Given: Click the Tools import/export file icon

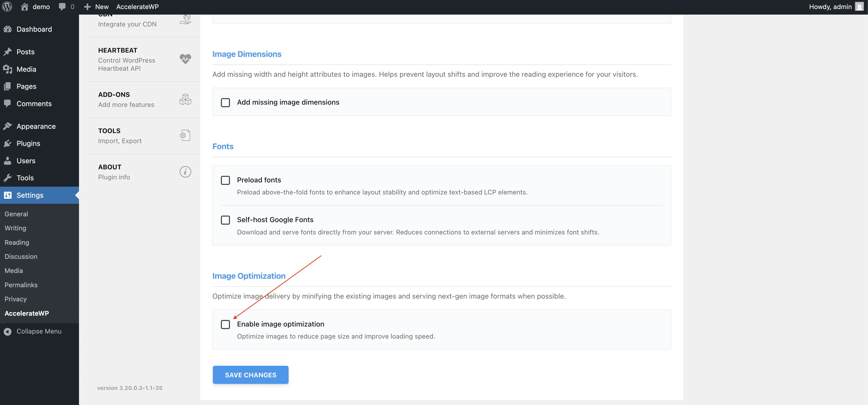Looking at the screenshot, I should [x=185, y=135].
